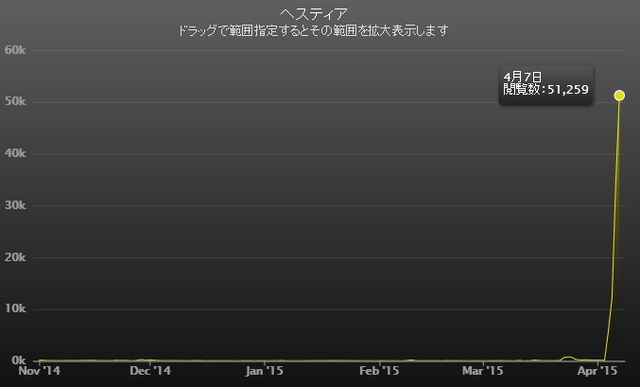Click the 0k y-axis label
The height and width of the screenshot is (387, 640).
pyautogui.click(x=18, y=360)
